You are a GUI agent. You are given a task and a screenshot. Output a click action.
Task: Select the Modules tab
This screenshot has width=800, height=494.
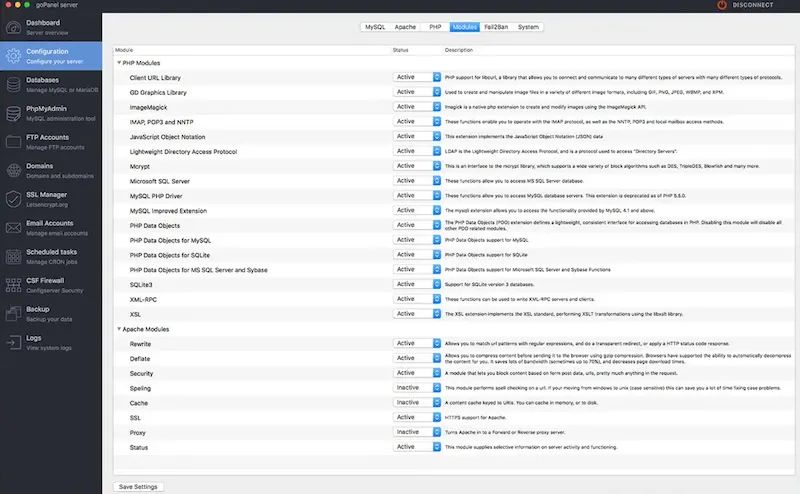[464, 27]
